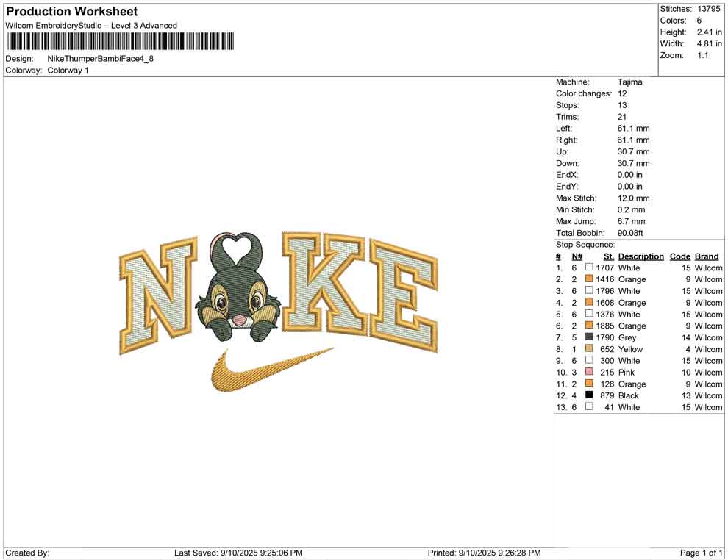Click the Max Jump value 6.7 mm
The width and height of the screenshot is (728, 560).
[632, 221]
